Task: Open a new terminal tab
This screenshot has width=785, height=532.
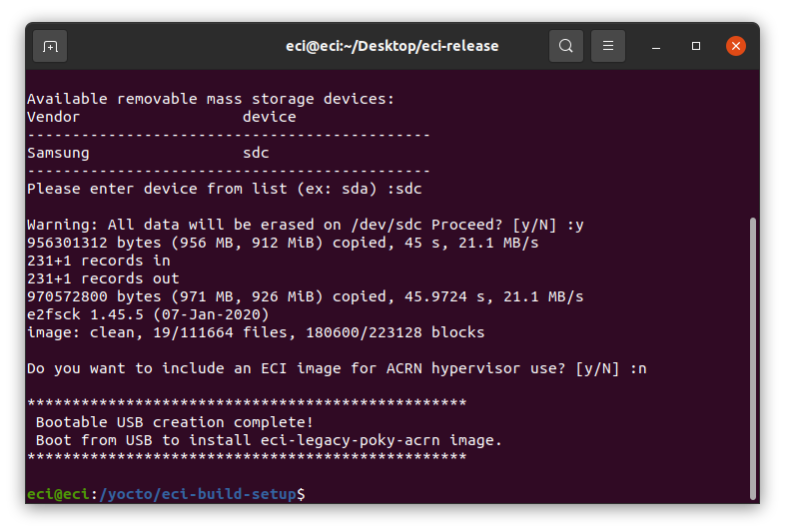Action: click(x=50, y=46)
